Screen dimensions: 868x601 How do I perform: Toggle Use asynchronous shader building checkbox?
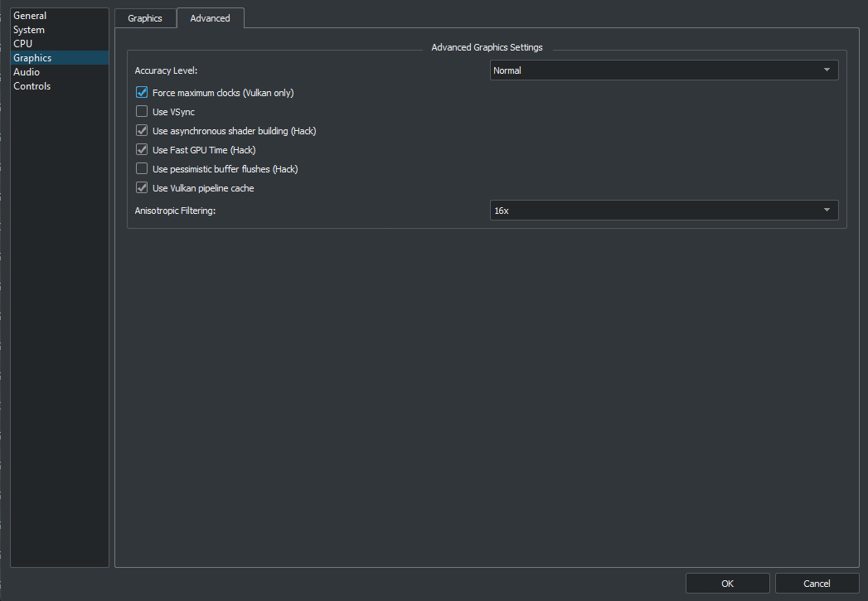(x=142, y=131)
